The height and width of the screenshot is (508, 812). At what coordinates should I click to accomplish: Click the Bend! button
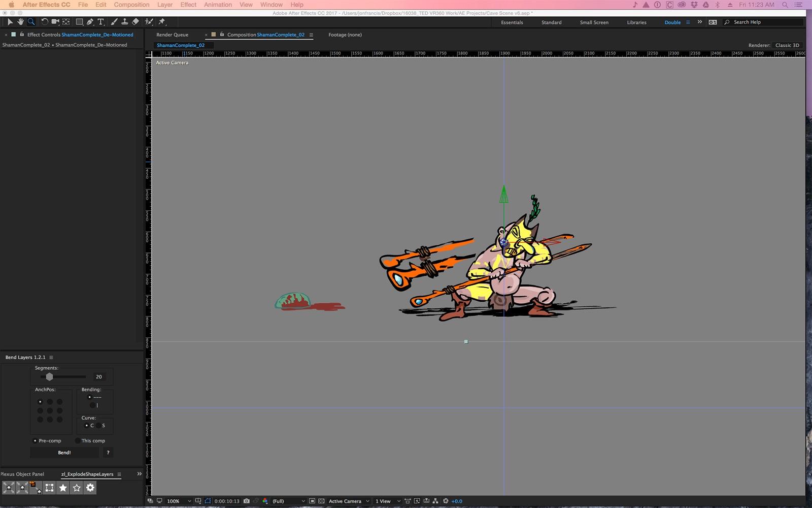64,453
